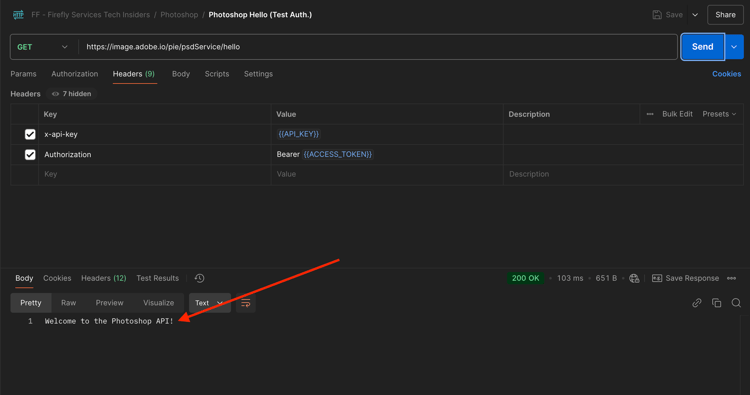Open the Photoshop breadcrumb folder
Viewport: 750px width, 395px height.
179,15
